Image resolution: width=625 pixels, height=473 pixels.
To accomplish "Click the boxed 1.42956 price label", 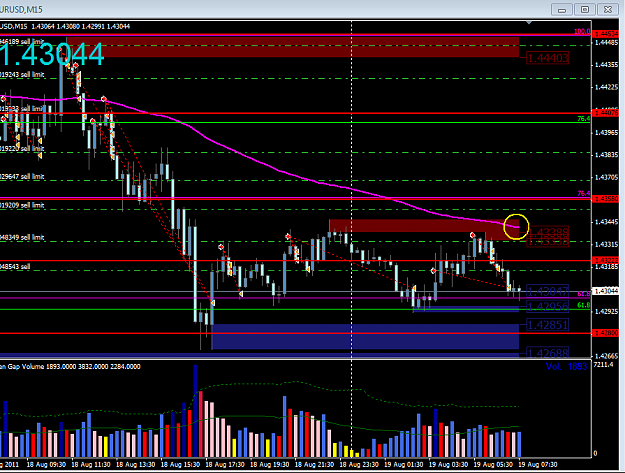I will click(548, 306).
